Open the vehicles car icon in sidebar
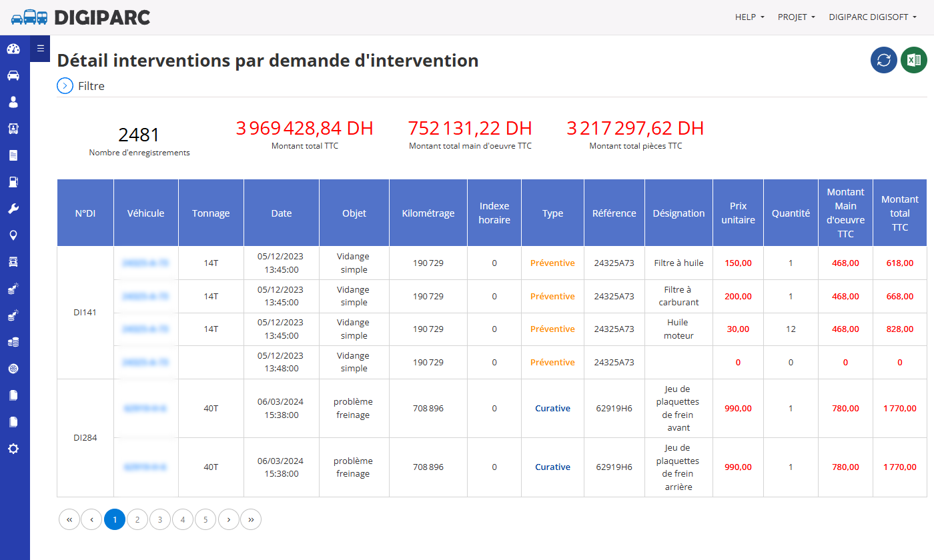 coord(13,75)
